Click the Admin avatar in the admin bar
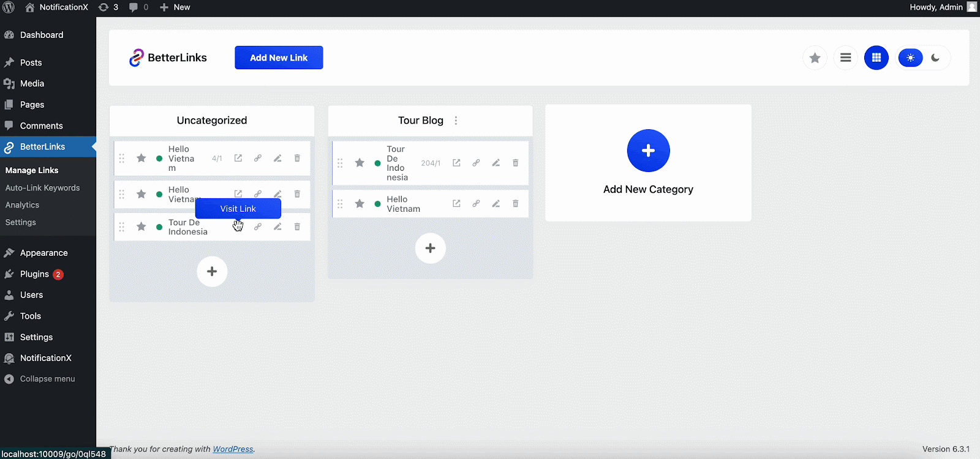980x459 pixels. pyautogui.click(x=972, y=7)
